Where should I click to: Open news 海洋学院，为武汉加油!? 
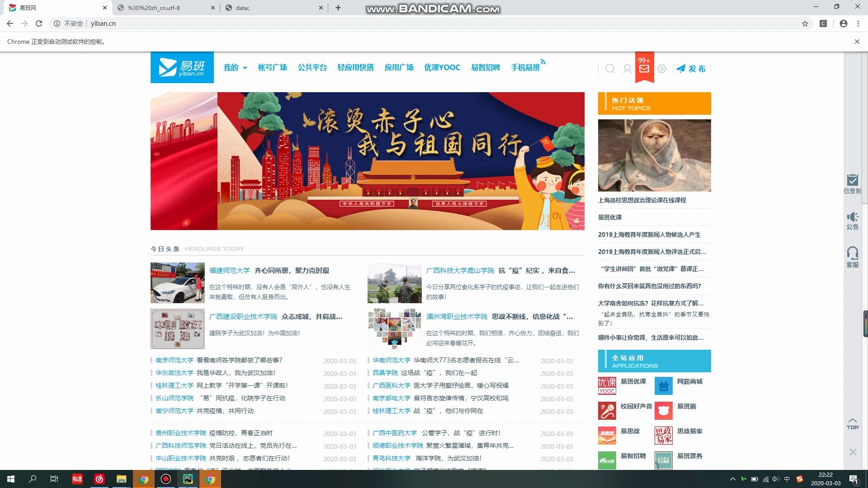(448, 458)
